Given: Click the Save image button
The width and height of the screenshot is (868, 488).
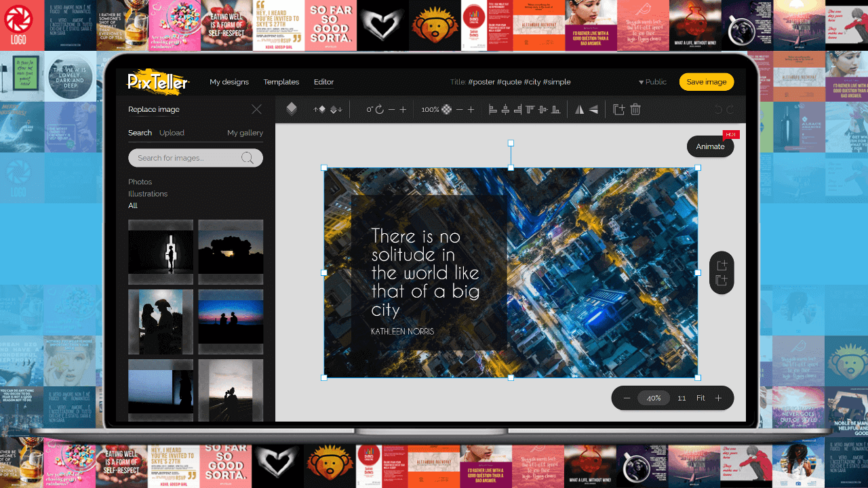Looking at the screenshot, I should point(706,81).
